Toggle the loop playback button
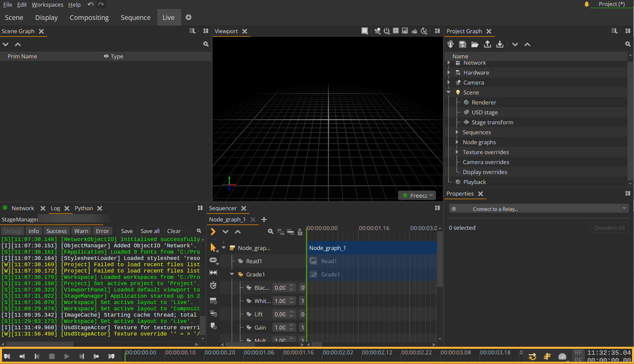The image size is (634, 364). [x=532, y=356]
